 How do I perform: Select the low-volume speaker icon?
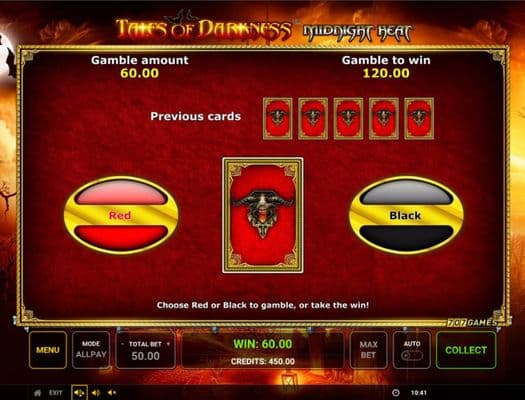pos(112,393)
